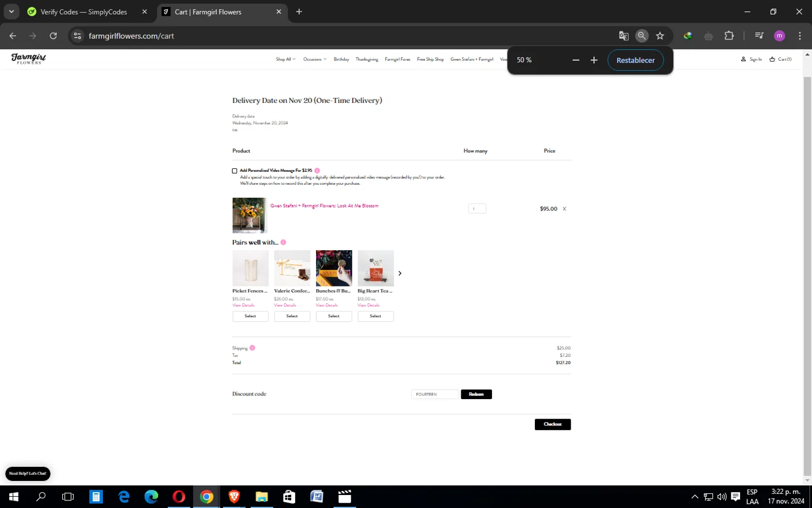812x508 pixels.
Task: View Details for Picket Fences
Action: (x=243, y=305)
